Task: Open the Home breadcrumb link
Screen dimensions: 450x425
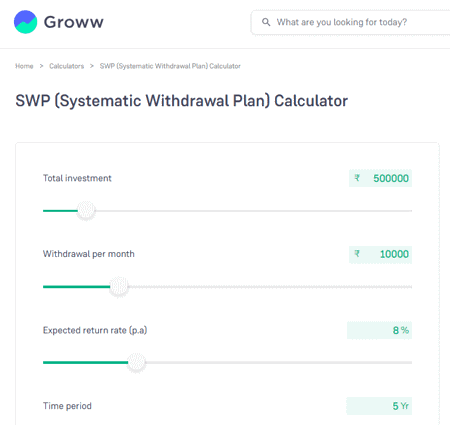Action: pyautogui.click(x=24, y=66)
